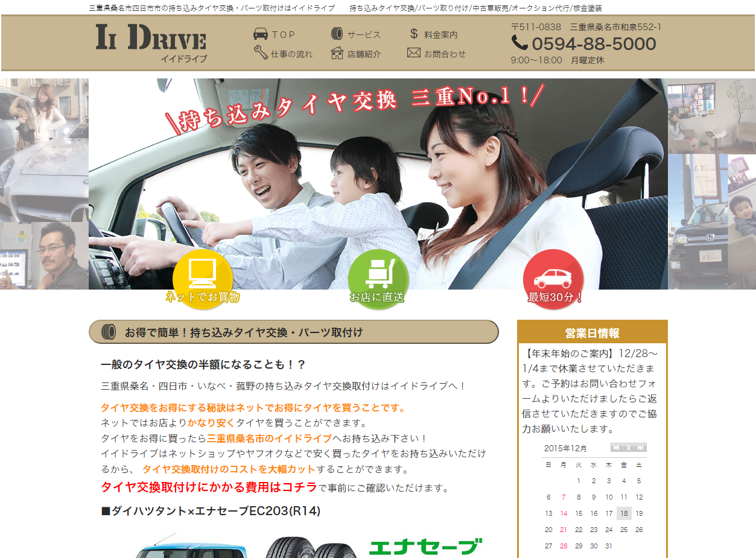Click the dollar icon beside 料金案内
The width and height of the screenshot is (756, 558).
click(414, 34)
